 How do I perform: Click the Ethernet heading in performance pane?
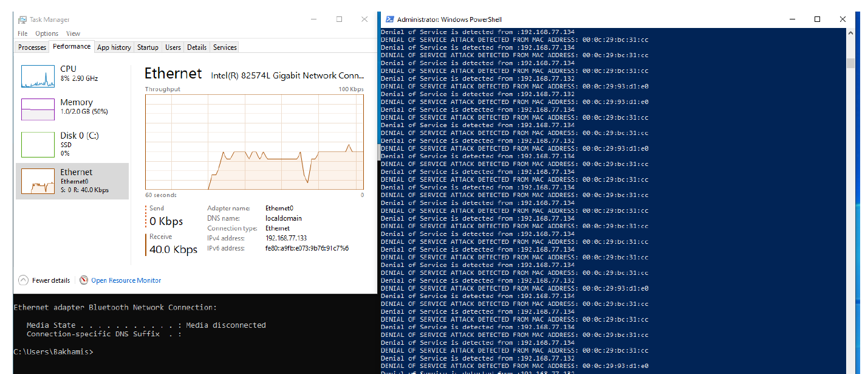point(173,74)
